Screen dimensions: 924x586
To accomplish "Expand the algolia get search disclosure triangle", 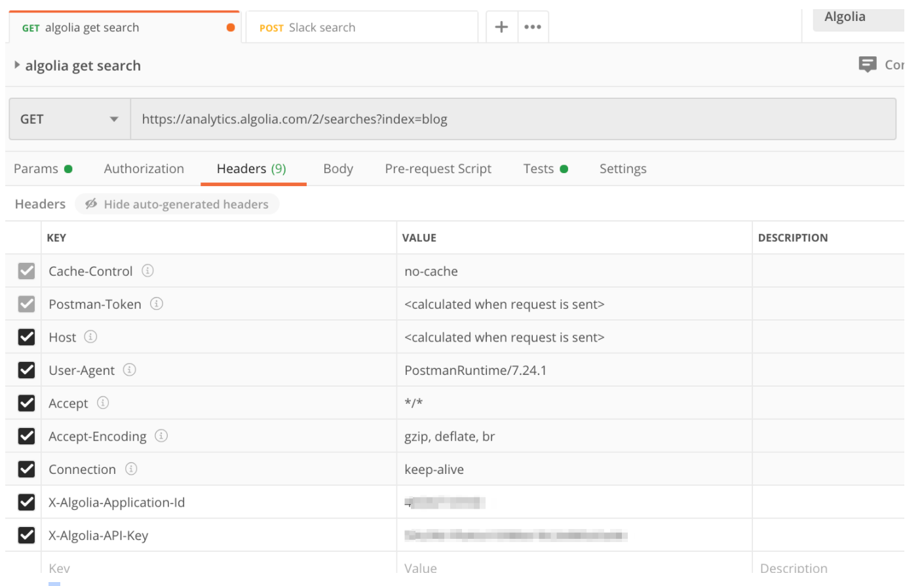I will point(16,65).
